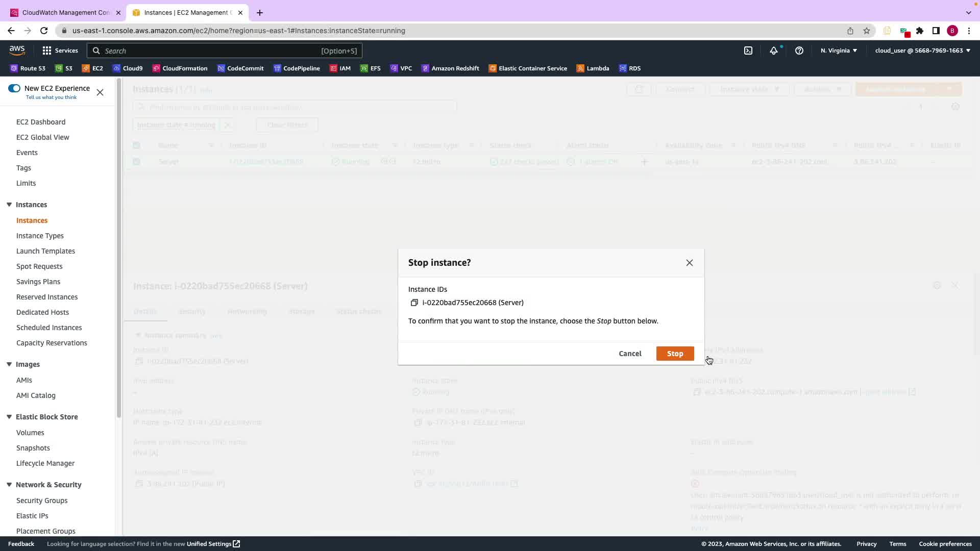Screen dimensions: 980x551
Task: Open the help question mark icon
Action: (x=799, y=51)
